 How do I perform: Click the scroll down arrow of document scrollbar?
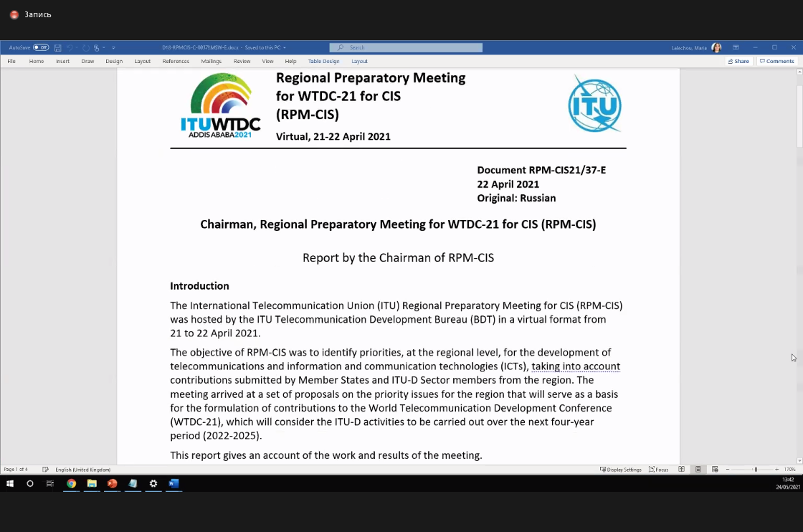[x=799, y=461]
